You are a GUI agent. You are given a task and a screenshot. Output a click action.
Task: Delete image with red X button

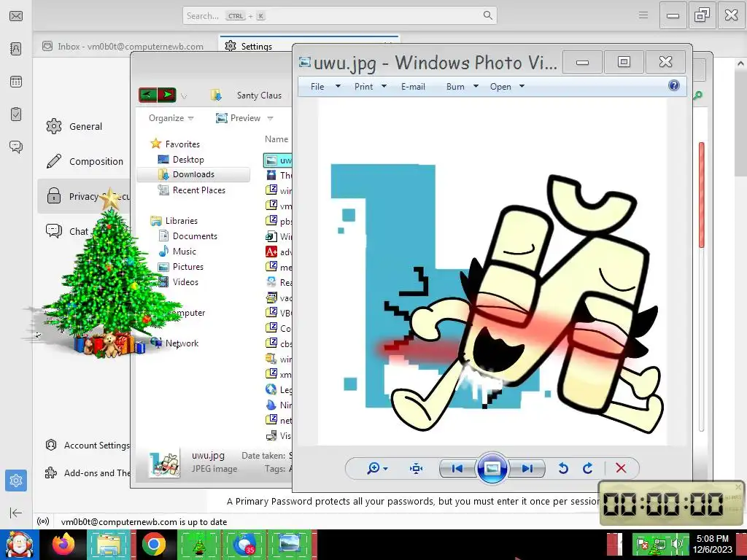621,469
